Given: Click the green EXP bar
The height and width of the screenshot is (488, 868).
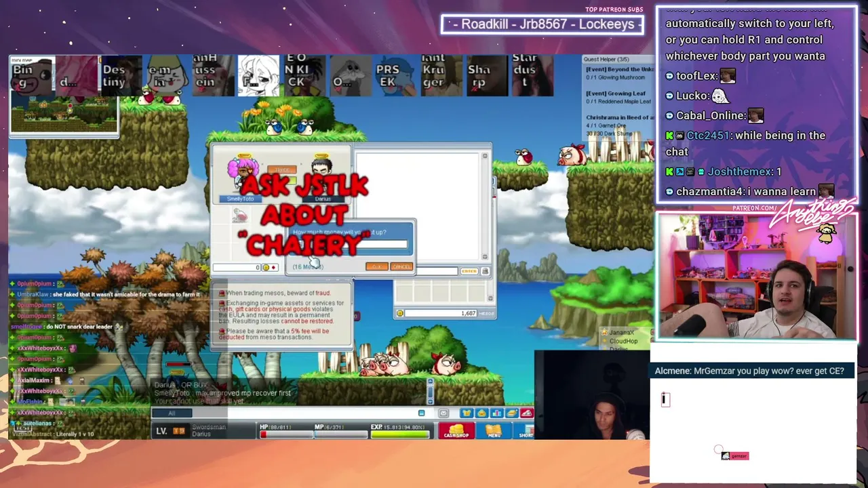Looking at the screenshot, I should [400, 434].
